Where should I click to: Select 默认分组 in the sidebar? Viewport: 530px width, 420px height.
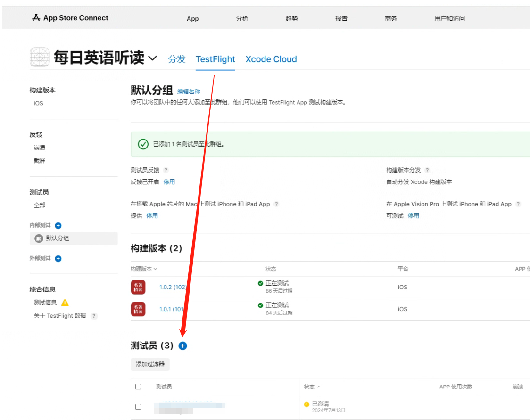[74, 239]
